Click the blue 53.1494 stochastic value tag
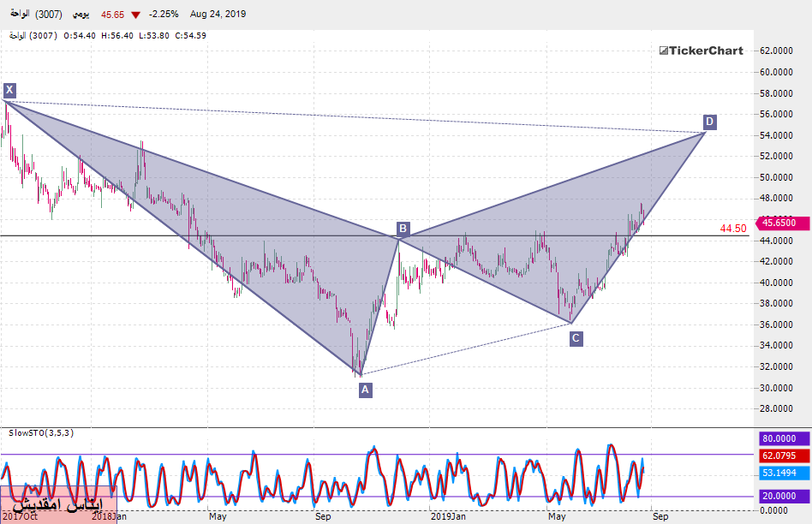Image resolution: width=812 pixels, height=524 pixels. tap(784, 473)
